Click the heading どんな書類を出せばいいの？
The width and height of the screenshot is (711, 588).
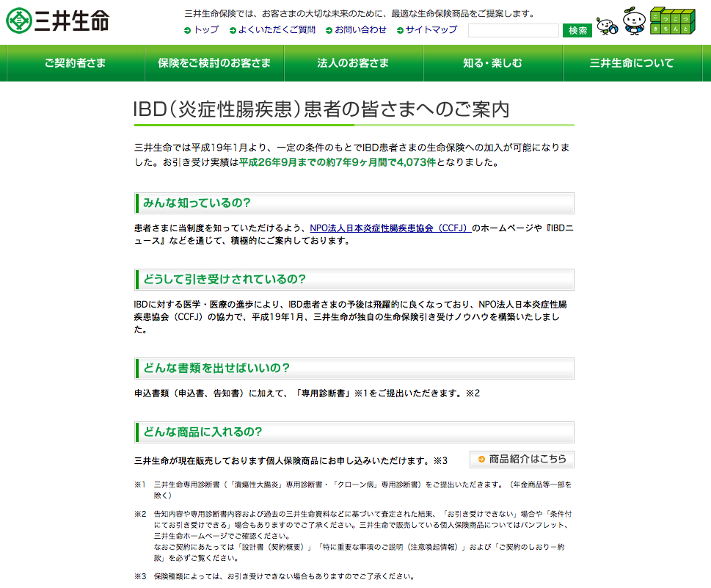coord(216,368)
